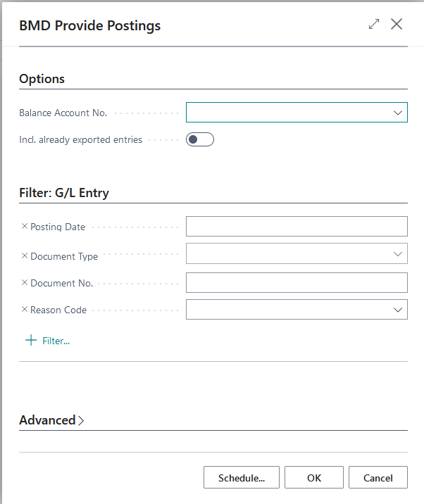Focus the Posting Date input field

point(296,227)
